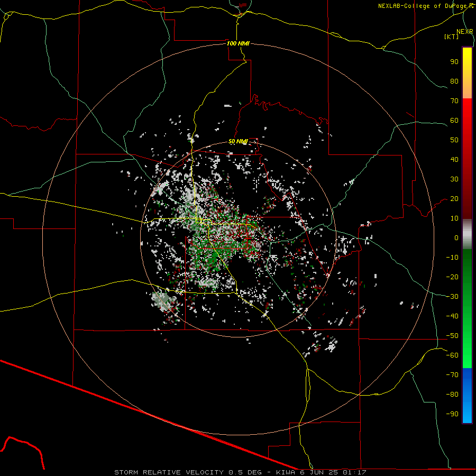Click the NEXR label above the scale
Image resolution: width=476 pixels, height=476 pixels.
point(464,32)
